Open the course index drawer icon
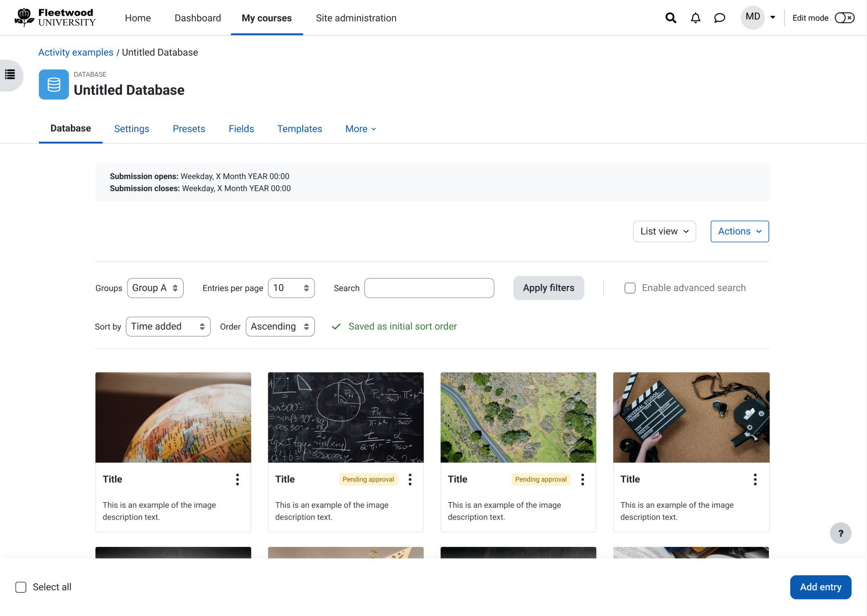The image size is (867, 616). coord(10,74)
